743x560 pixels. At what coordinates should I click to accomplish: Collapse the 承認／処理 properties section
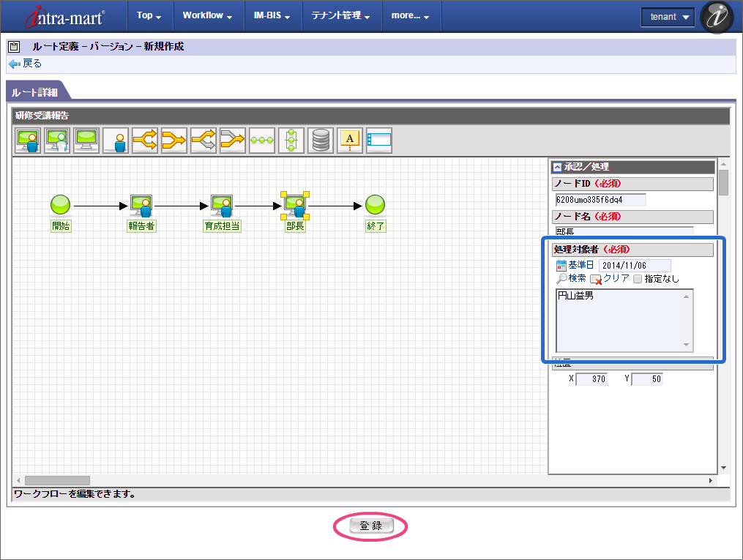point(558,167)
